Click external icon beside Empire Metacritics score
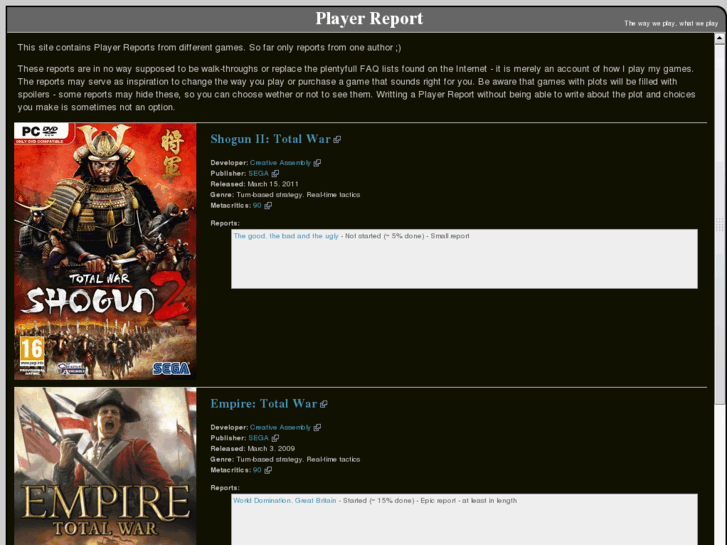The height and width of the screenshot is (545, 727). (x=268, y=470)
